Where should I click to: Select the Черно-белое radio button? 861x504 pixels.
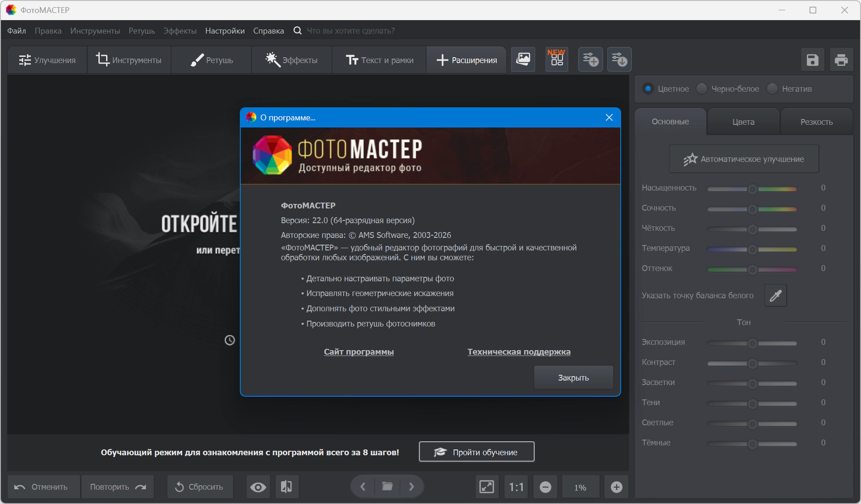(702, 89)
